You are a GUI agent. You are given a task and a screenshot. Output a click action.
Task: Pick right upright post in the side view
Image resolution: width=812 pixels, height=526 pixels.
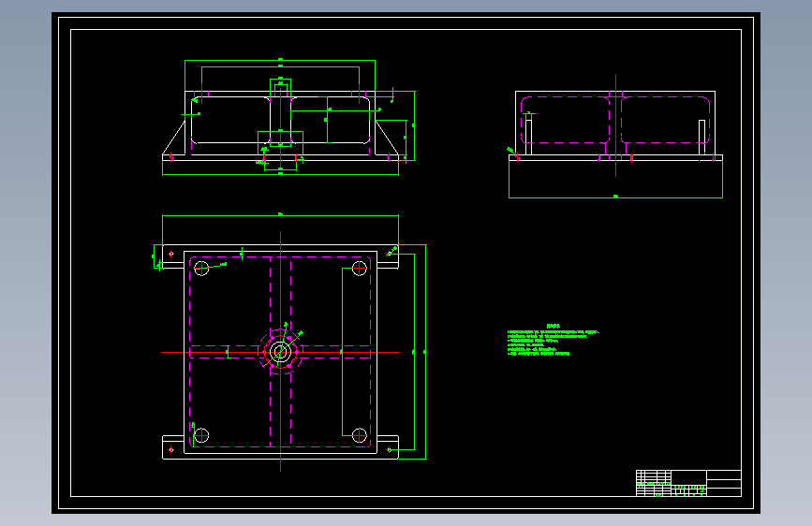[702, 138]
